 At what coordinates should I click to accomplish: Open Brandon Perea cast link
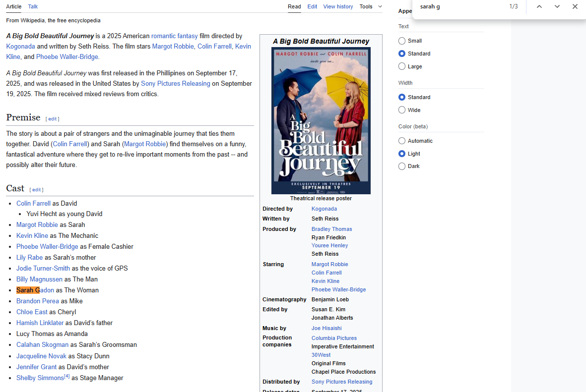tap(37, 301)
